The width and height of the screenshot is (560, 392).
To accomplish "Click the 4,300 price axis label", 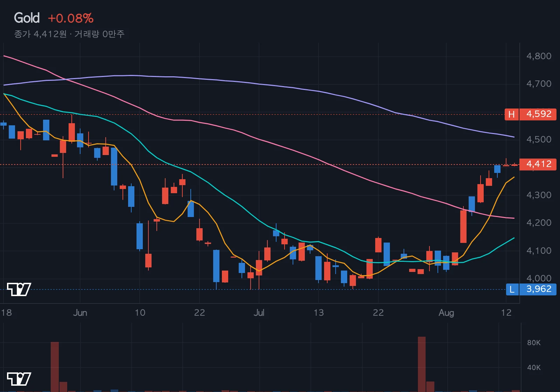I will point(539,195).
